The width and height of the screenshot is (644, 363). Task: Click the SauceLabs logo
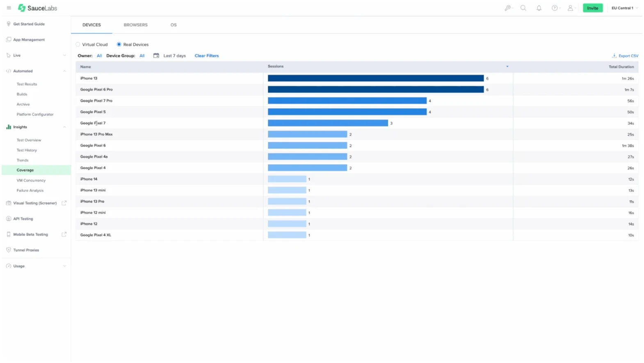pyautogui.click(x=37, y=8)
